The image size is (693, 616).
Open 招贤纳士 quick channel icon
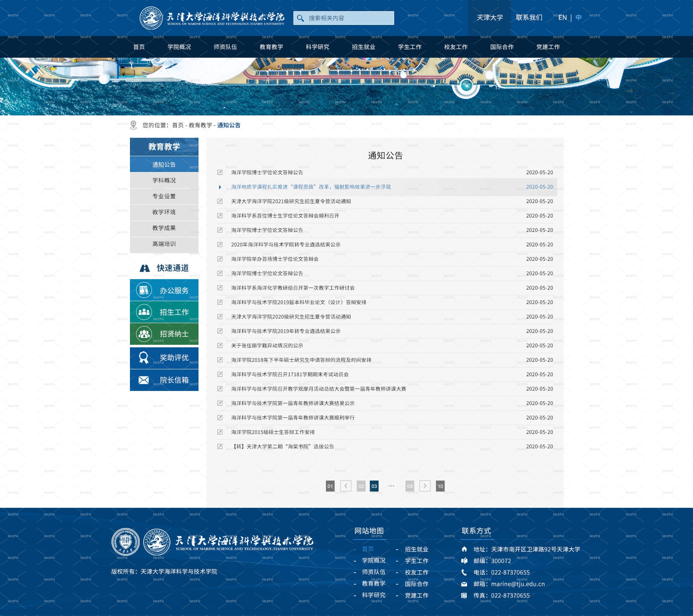point(144,334)
